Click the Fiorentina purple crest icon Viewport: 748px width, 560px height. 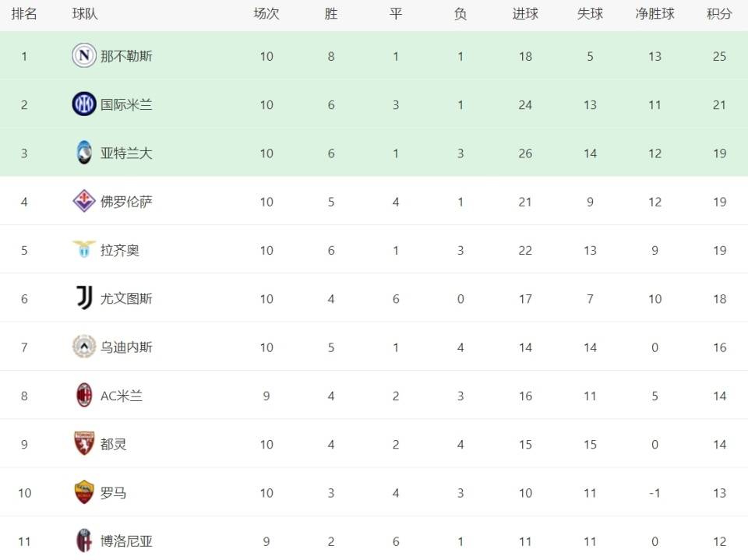(x=84, y=202)
